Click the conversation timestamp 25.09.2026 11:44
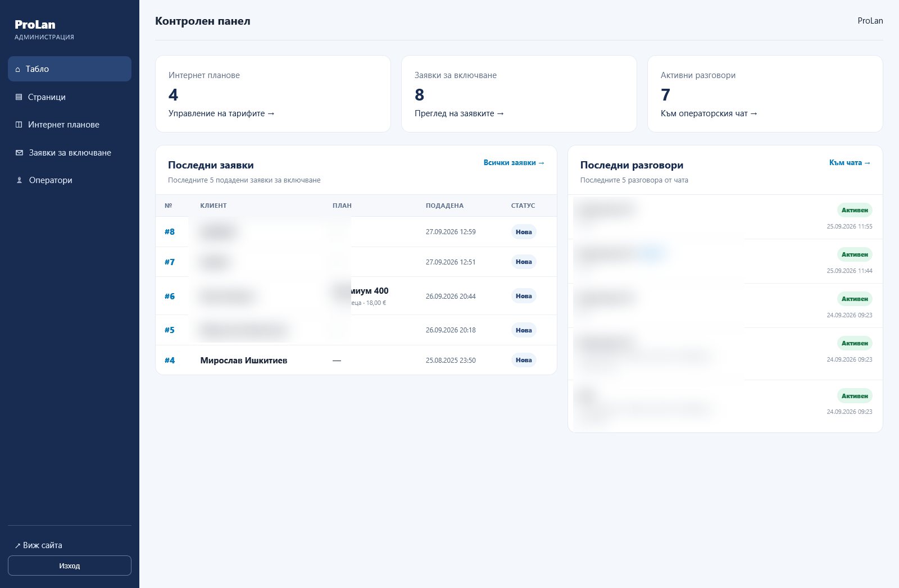Screen dimensions: 899x588 click(850, 271)
